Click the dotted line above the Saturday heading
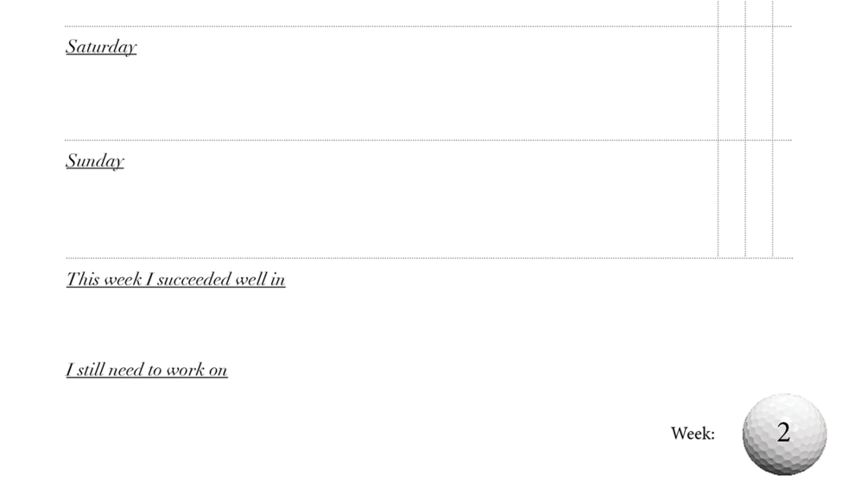Viewport: 868px width, 488px height. coord(428,26)
